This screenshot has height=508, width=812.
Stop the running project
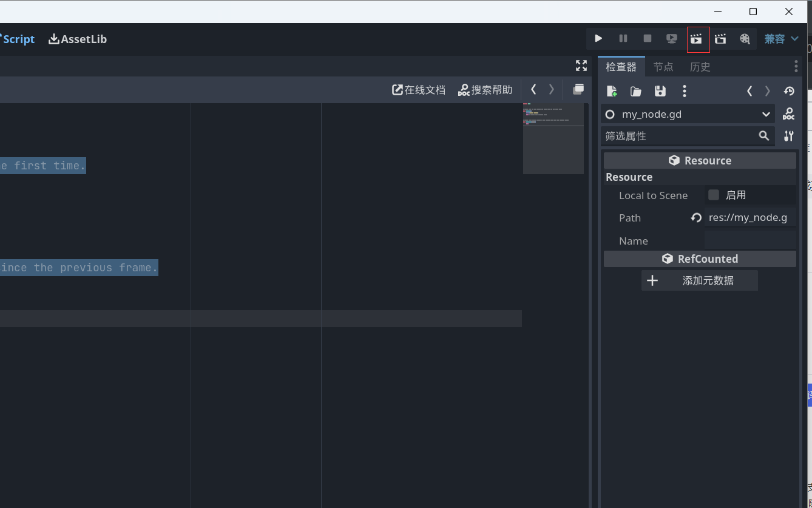[648, 39]
